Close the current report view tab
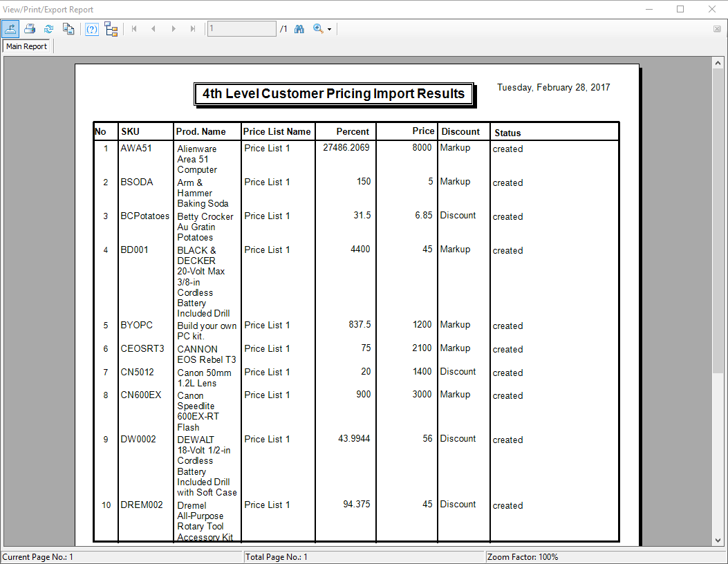This screenshot has height=564, width=728. 717,29
